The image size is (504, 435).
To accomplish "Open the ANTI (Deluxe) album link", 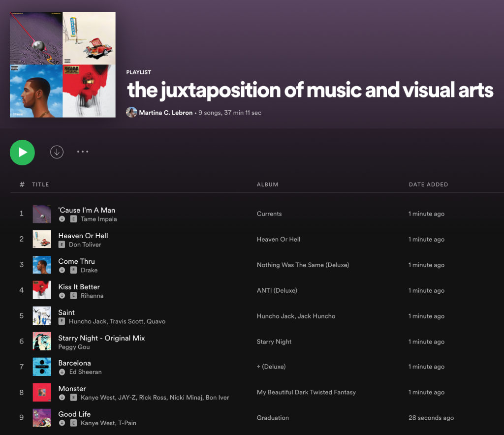I will [x=277, y=290].
